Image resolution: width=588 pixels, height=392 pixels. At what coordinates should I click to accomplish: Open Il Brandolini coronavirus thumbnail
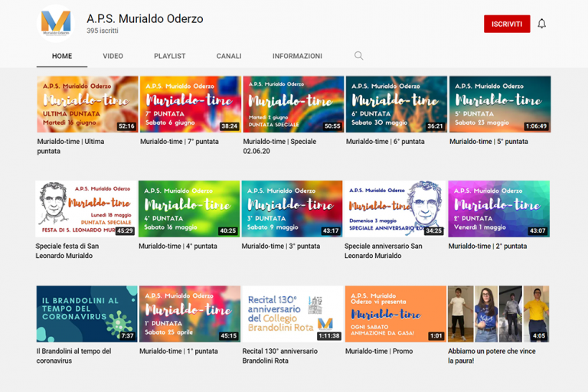click(87, 314)
